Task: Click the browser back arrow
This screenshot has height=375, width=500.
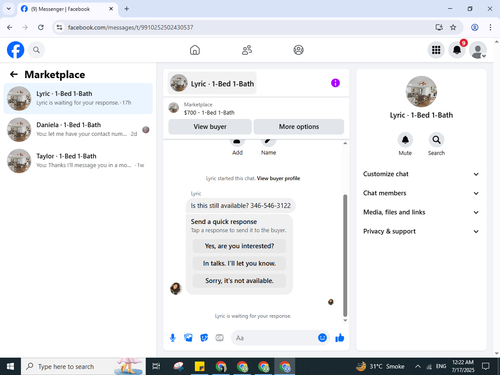Action: [x=10, y=27]
